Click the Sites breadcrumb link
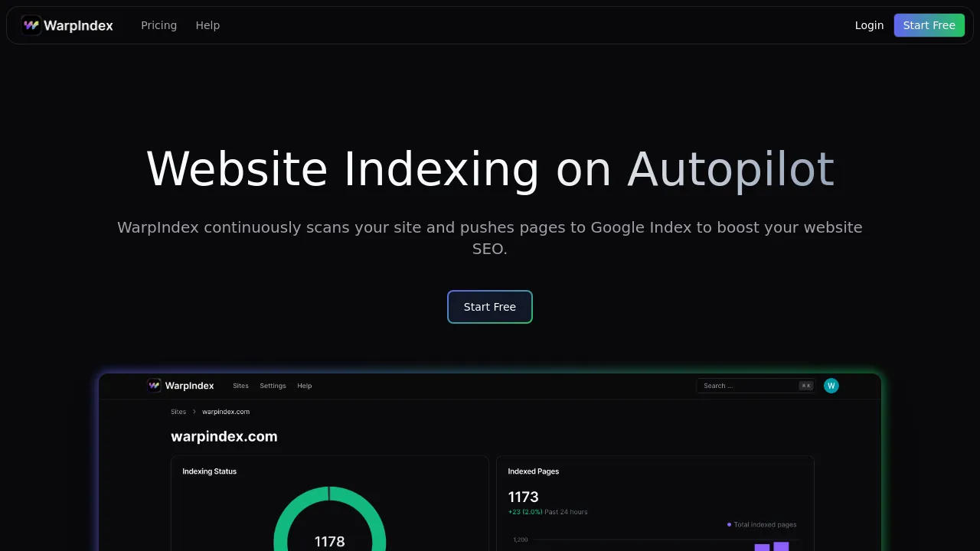This screenshot has width=980, height=551. (178, 412)
